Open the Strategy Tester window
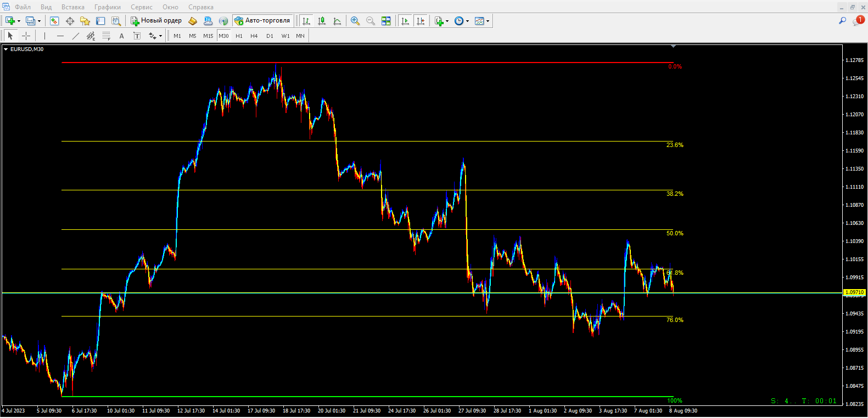 (116, 21)
